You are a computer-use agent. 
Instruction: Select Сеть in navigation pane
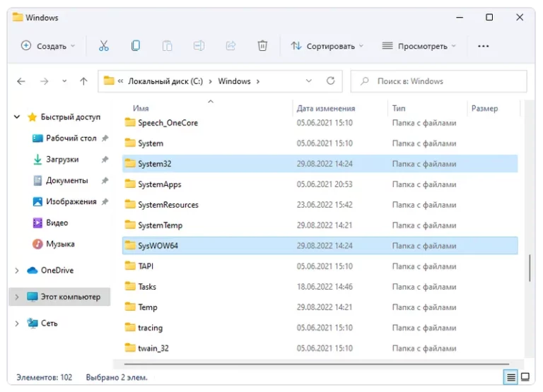pos(49,323)
